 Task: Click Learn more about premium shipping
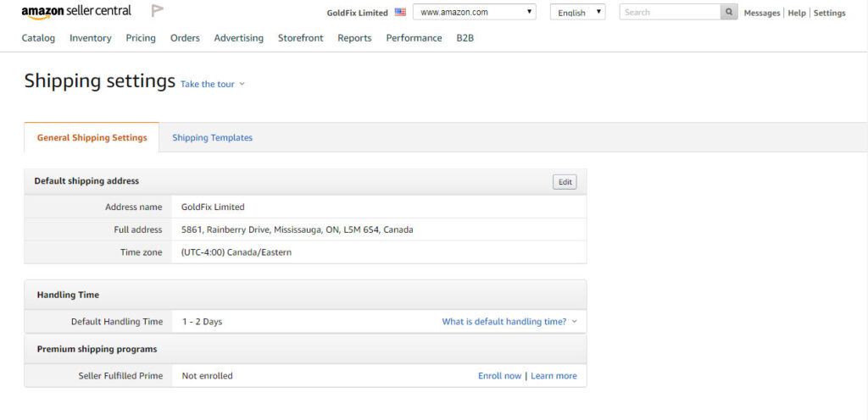554,376
